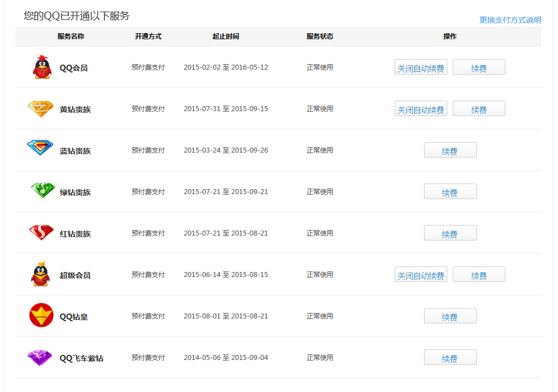Select the QQ钻皇 service name
Viewport: 558px width, 392px height.
(74, 317)
